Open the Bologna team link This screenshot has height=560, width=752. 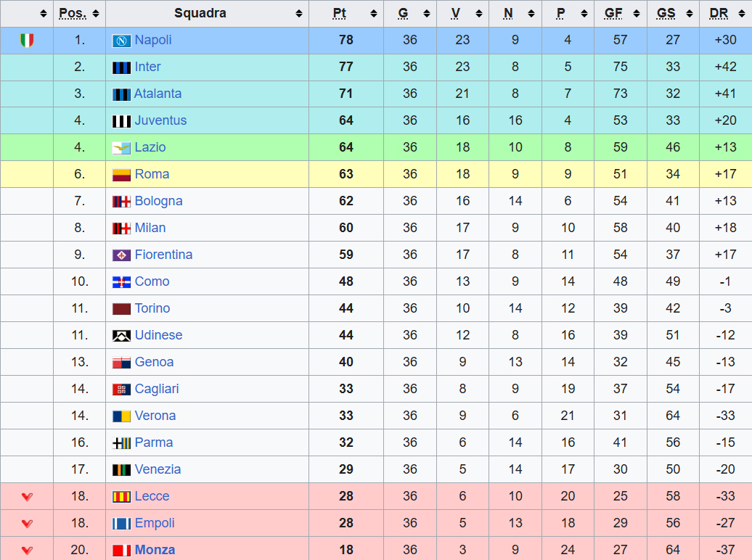click(x=159, y=201)
